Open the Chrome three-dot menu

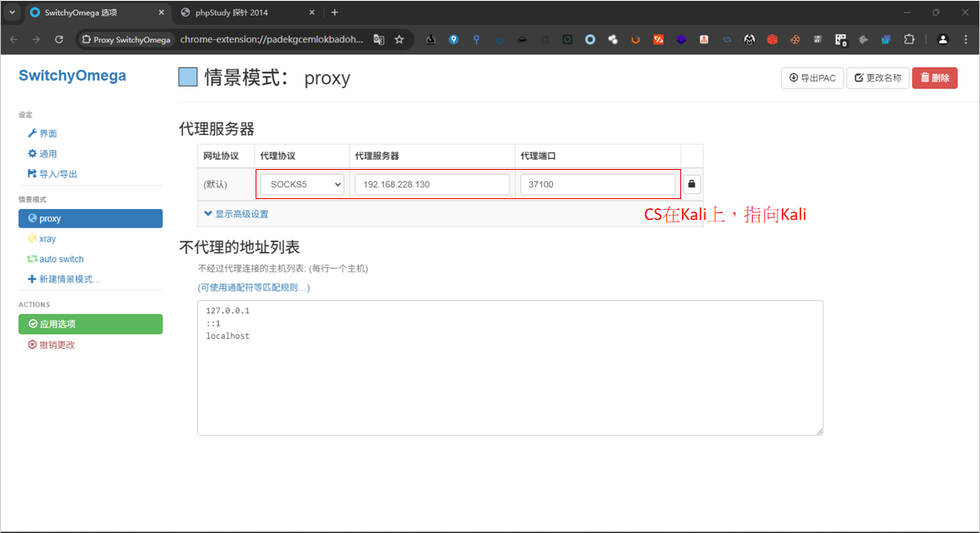coord(966,39)
